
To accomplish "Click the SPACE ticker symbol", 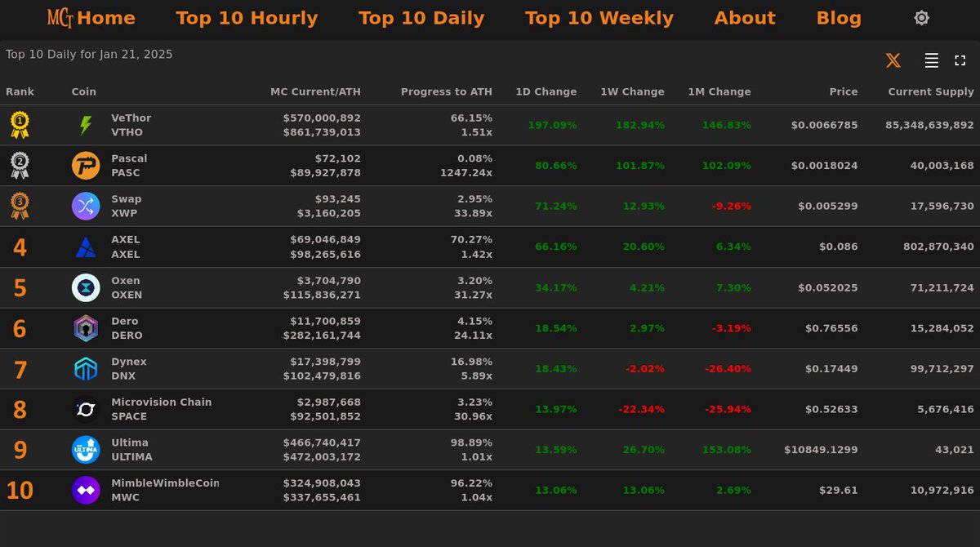I will [x=129, y=416].
